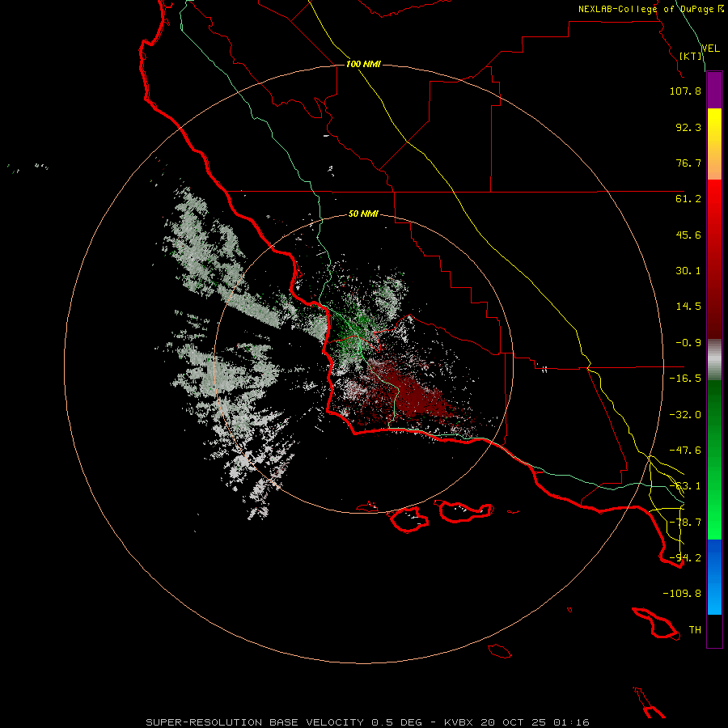Image resolution: width=728 pixels, height=728 pixels.
Task: Click the 14.5 scale value
Action: point(688,307)
